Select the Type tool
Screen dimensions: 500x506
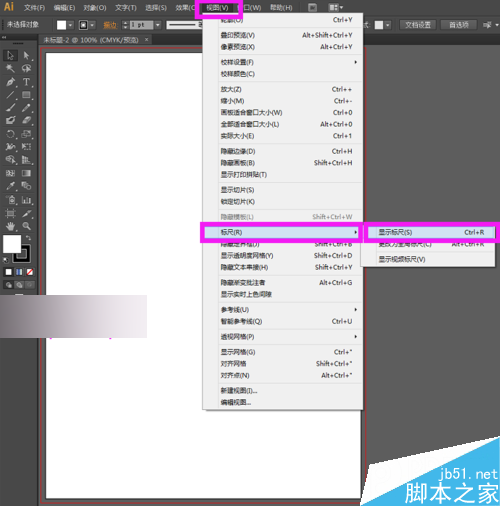click(x=26, y=82)
